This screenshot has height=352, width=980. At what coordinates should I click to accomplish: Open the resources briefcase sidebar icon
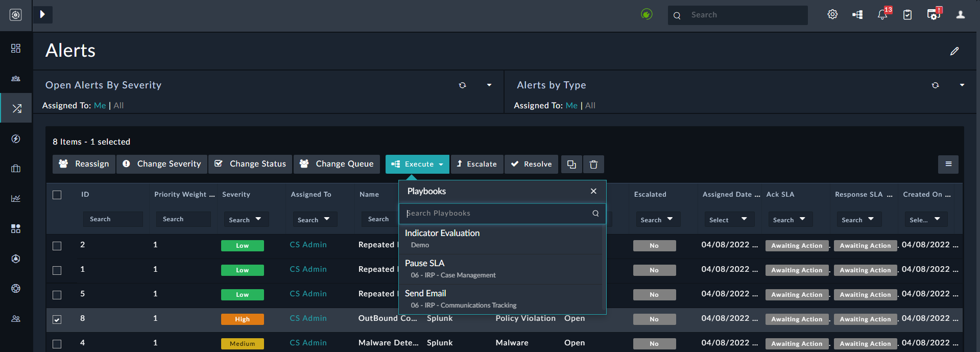16,169
